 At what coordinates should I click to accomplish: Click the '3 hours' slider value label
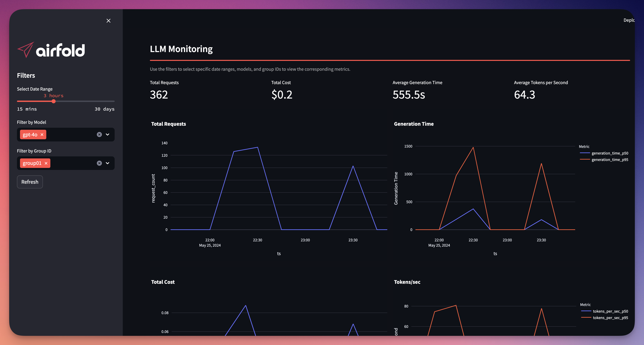tap(54, 96)
